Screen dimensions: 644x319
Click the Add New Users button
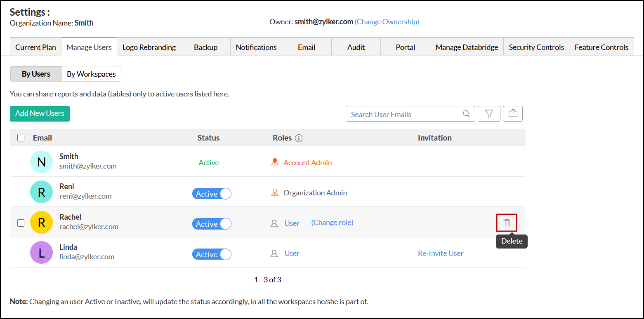click(x=40, y=114)
